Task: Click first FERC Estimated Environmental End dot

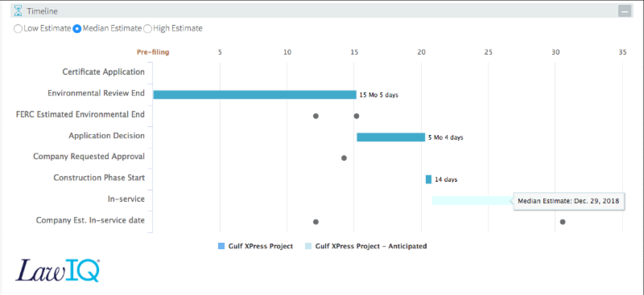Action: (316, 116)
